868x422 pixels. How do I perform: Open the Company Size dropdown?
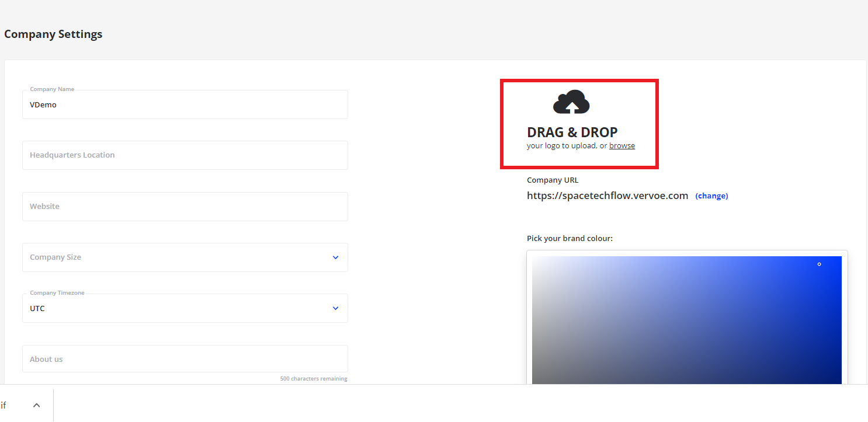(x=185, y=257)
